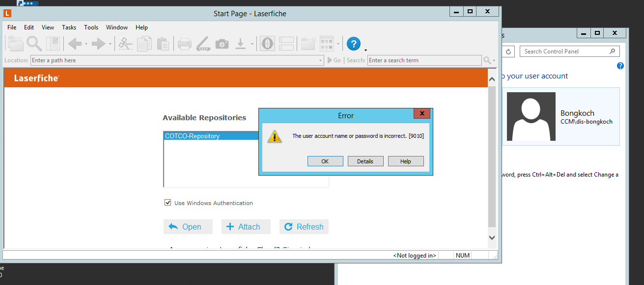This screenshot has height=285, width=644.
Task: Open the Tasks menu
Action: click(x=69, y=27)
